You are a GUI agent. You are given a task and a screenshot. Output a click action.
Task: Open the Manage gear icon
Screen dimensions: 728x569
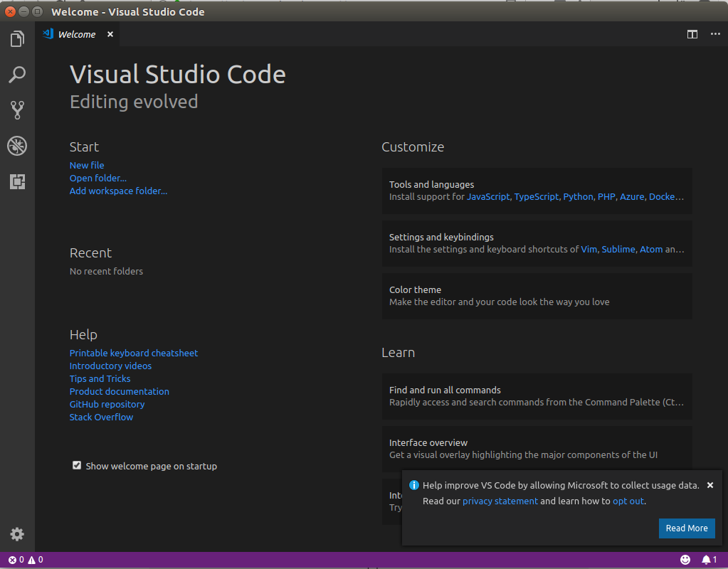click(17, 534)
